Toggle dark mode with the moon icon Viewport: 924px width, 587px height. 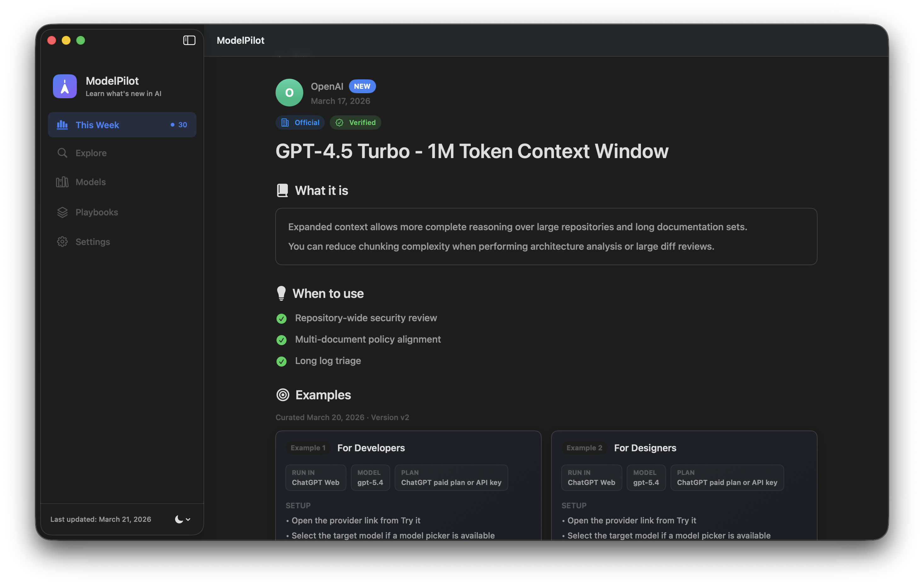(179, 519)
